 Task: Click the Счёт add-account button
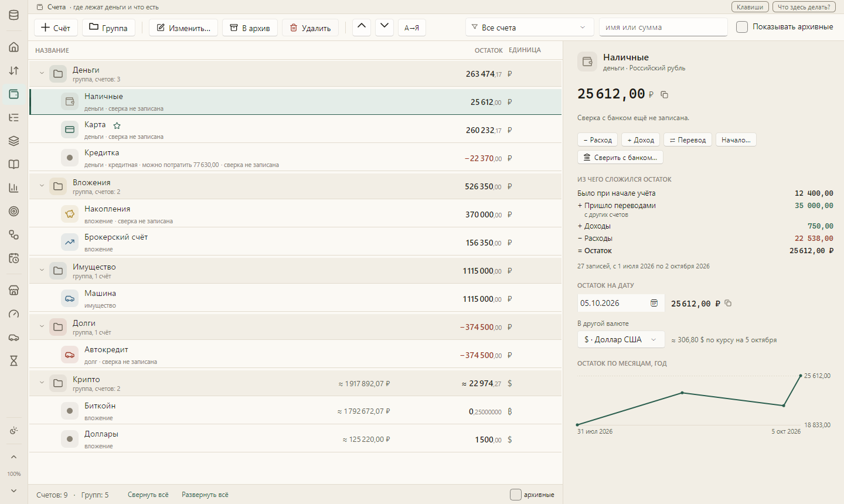56,28
